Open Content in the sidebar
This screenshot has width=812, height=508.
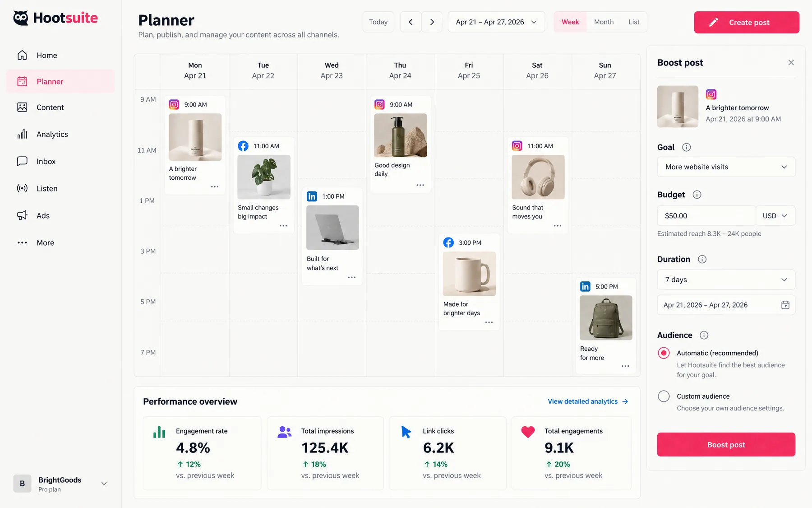coord(60,107)
